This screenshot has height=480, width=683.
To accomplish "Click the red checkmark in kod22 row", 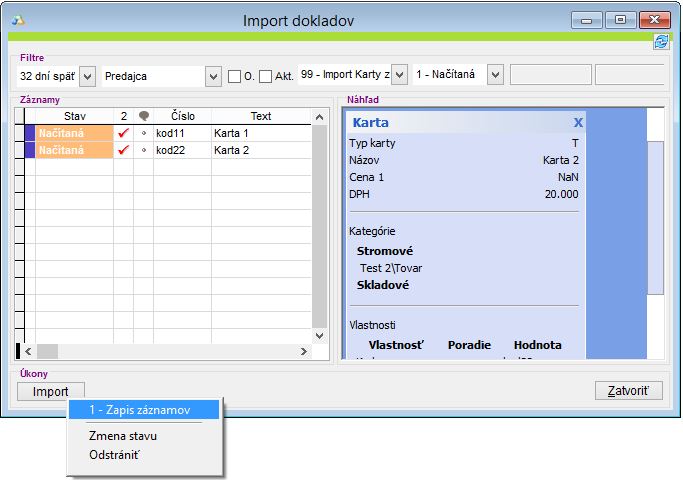I will 124,150.
